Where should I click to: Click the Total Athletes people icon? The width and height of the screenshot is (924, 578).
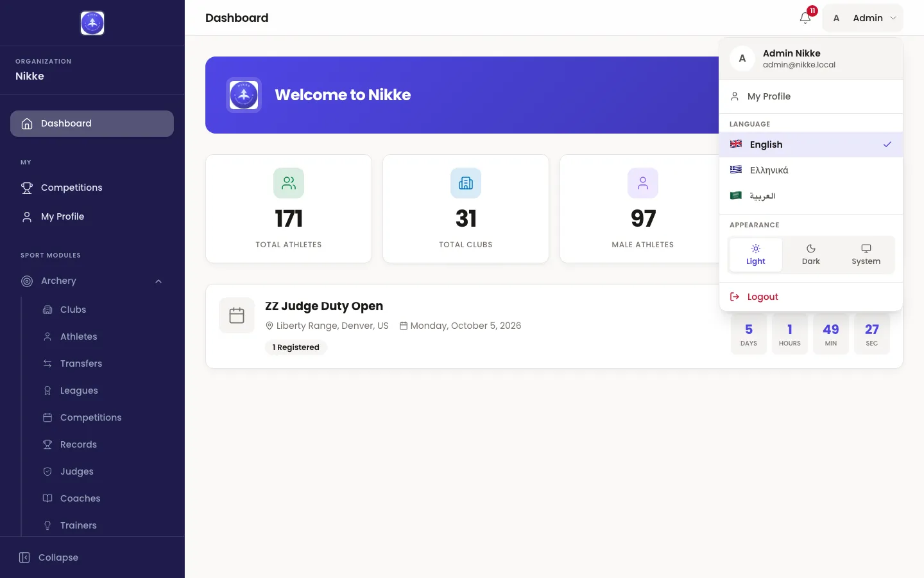tap(289, 183)
